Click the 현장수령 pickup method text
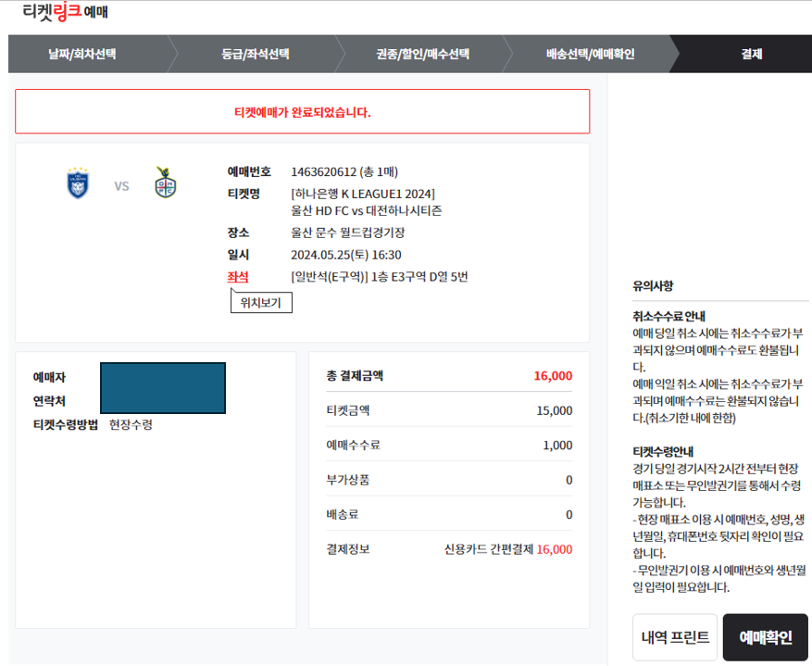This screenshot has width=812, height=666. [131, 424]
